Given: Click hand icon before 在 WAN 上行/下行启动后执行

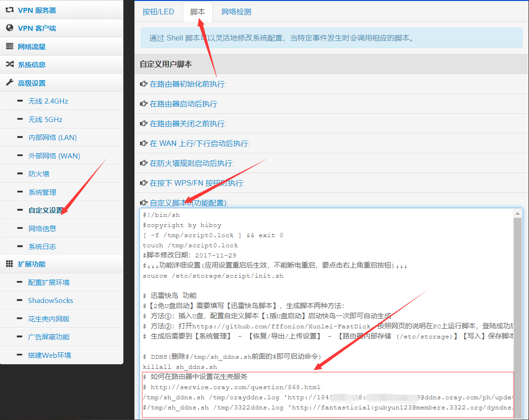Looking at the screenshot, I should 144,143.
